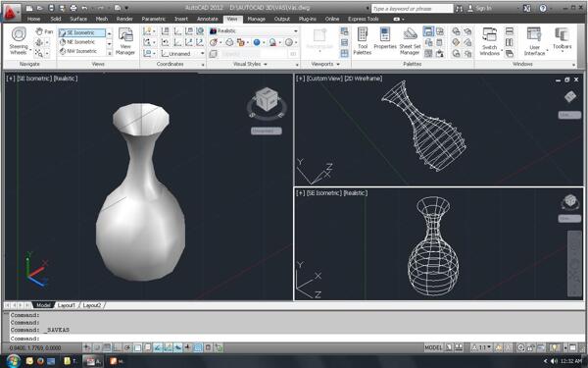Select the Pan tool
Screen dimensions: 588x368
pos(44,31)
